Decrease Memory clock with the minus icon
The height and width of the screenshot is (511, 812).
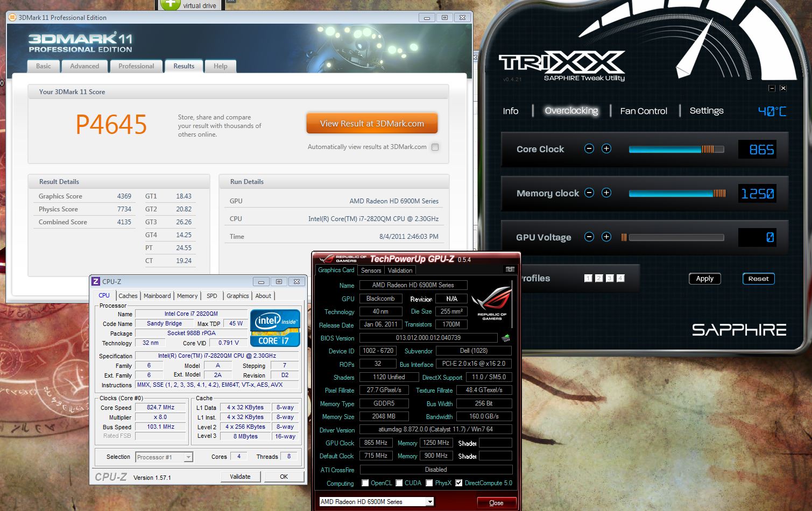tap(589, 193)
